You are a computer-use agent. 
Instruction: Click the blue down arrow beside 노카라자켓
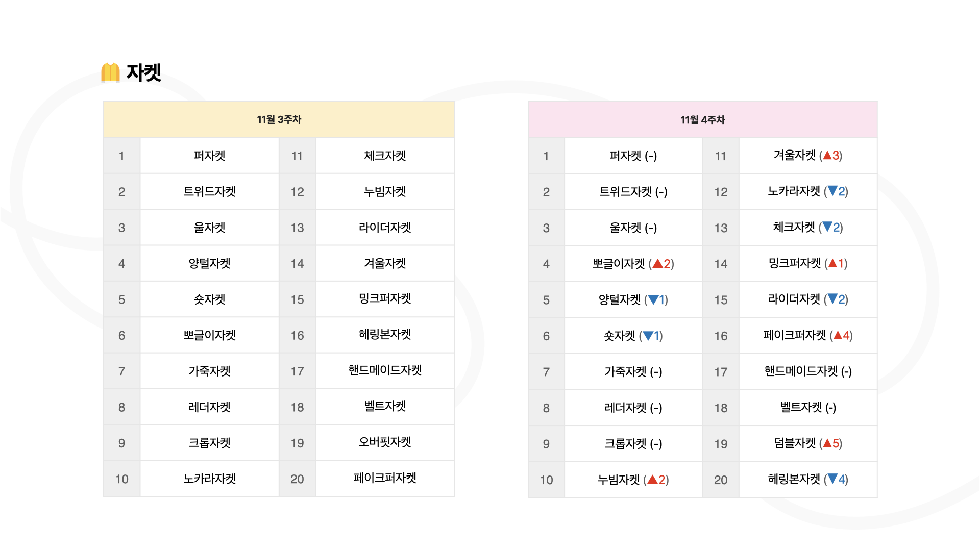pos(832,191)
